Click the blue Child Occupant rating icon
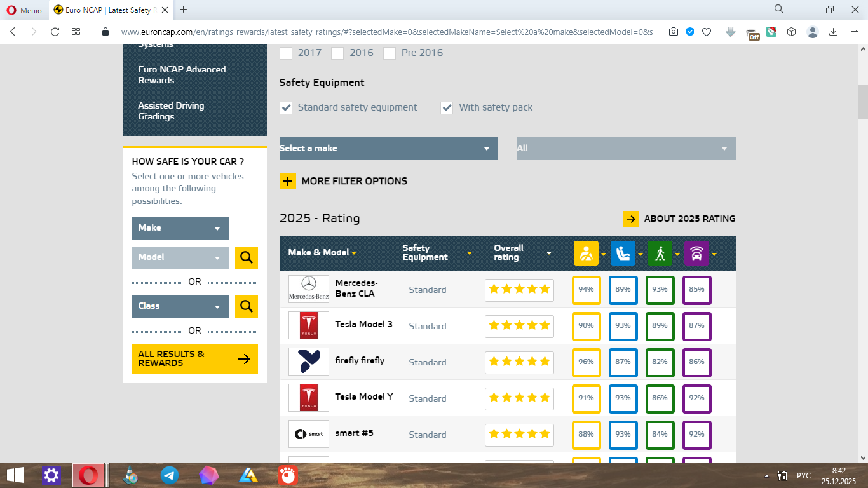The height and width of the screenshot is (488, 868). click(x=623, y=254)
